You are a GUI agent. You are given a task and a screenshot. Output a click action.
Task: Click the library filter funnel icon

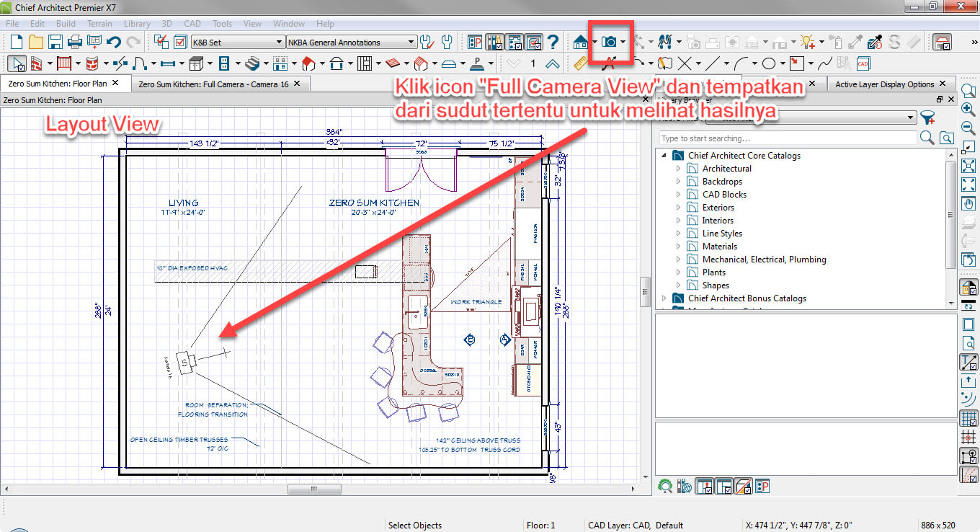click(x=927, y=118)
